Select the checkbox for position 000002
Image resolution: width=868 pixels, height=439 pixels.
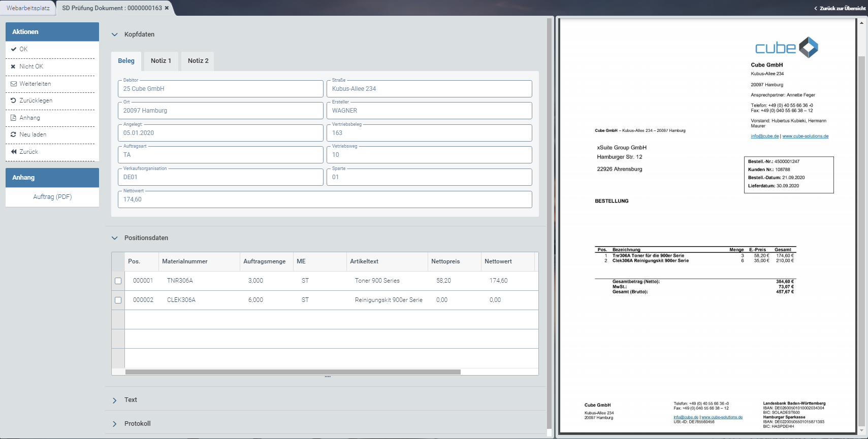(118, 300)
